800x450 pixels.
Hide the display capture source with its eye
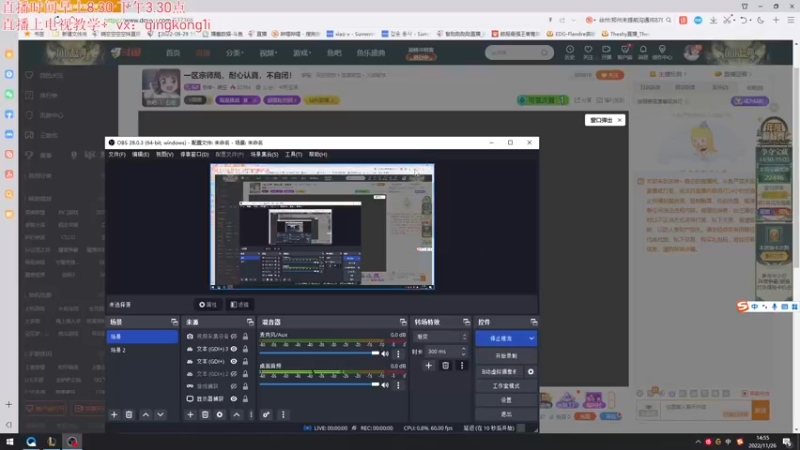[x=234, y=399]
